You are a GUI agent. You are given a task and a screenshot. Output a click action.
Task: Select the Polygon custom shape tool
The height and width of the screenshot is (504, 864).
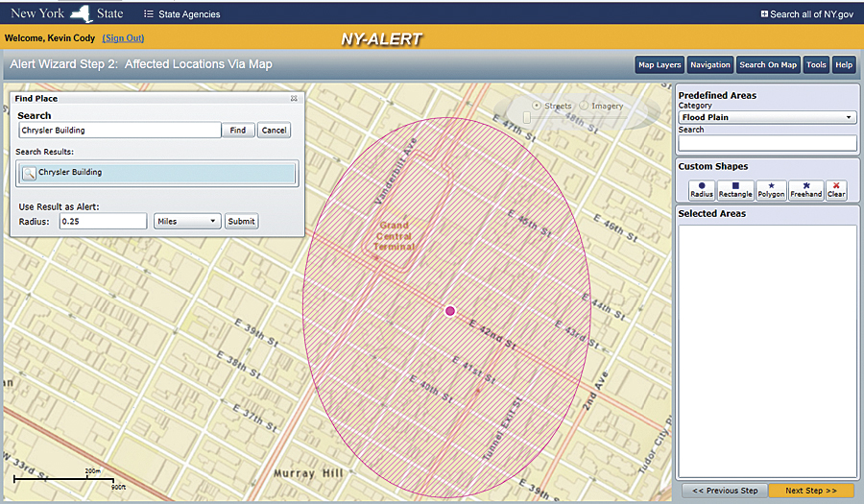771,190
